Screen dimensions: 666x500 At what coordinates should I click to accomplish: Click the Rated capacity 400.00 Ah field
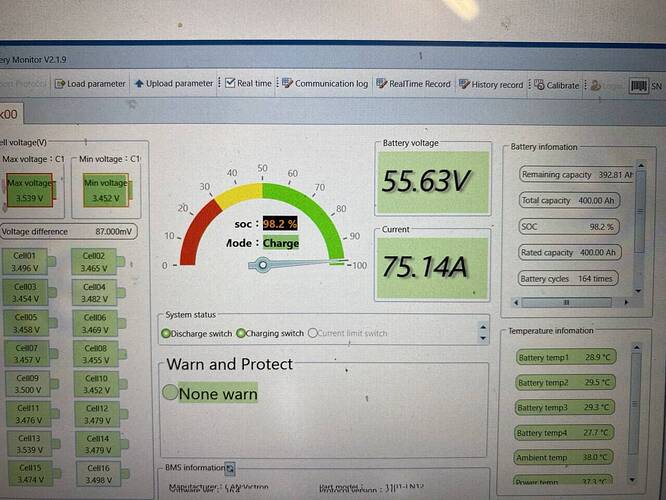coord(570,252)
